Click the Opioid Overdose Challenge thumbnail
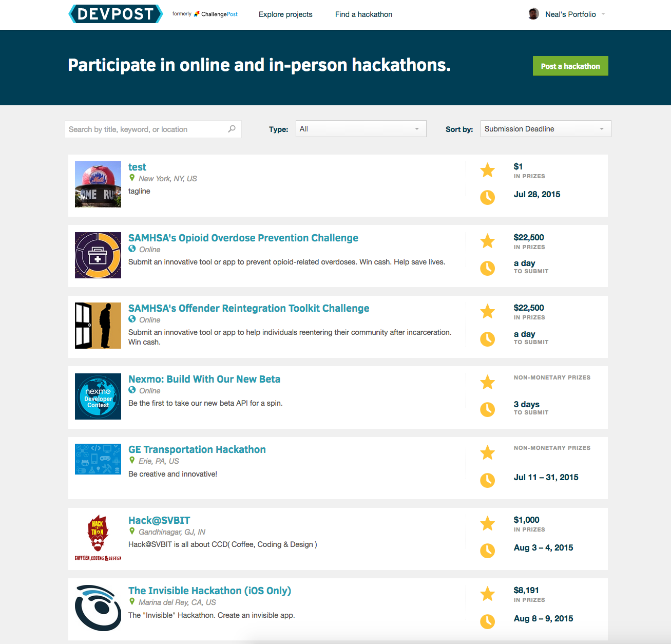 click(98, 255)
